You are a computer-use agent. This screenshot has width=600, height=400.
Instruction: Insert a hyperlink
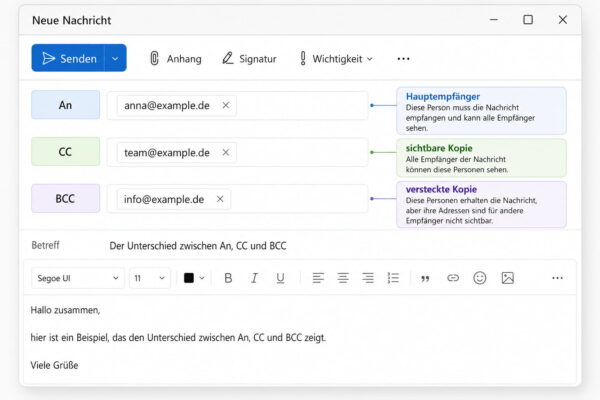[x=453, y=278]
